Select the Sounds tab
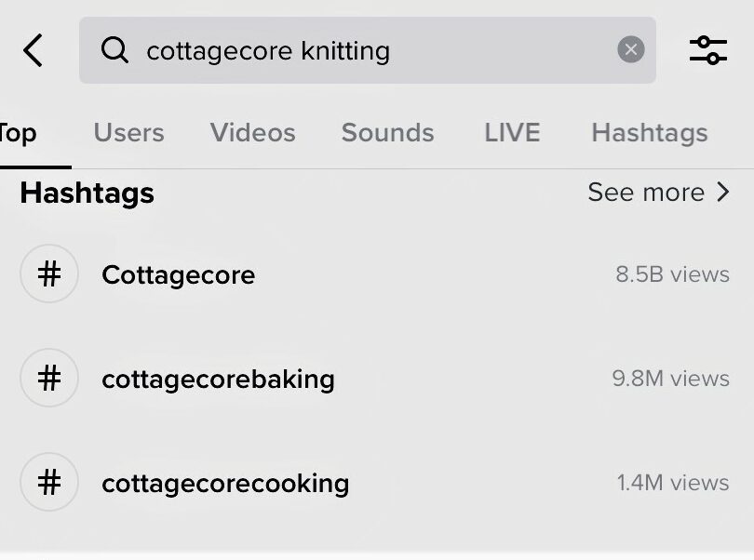 [x=387, y=133]
